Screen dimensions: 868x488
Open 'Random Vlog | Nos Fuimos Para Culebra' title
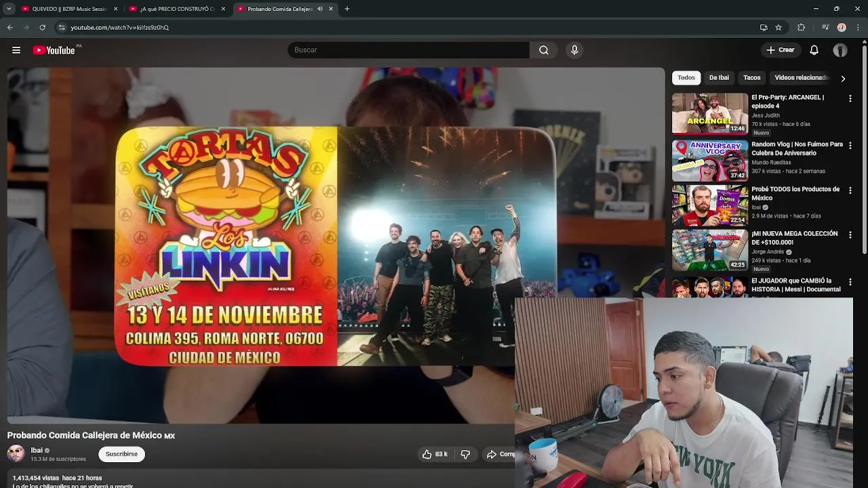click(x=797, y=148)
